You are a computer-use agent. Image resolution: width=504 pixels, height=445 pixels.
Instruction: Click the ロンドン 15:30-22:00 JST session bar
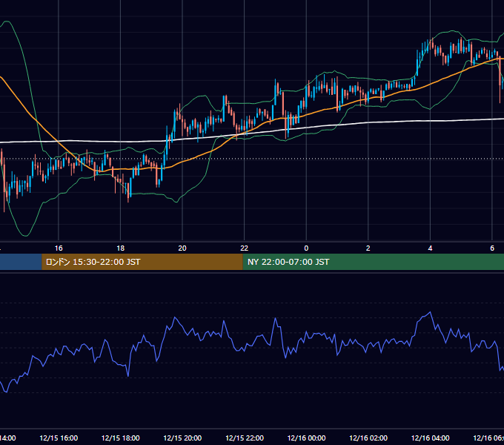tap(142, 262)
